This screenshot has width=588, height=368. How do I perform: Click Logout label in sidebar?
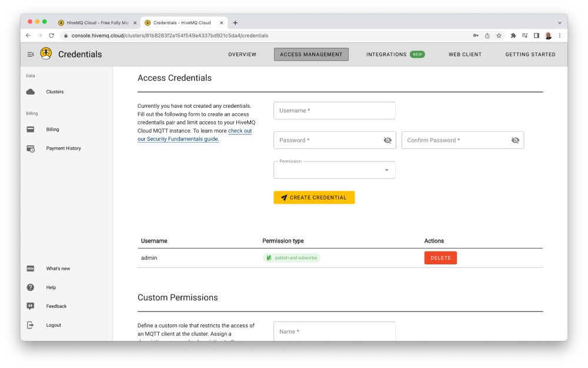[x=54, y=325]
